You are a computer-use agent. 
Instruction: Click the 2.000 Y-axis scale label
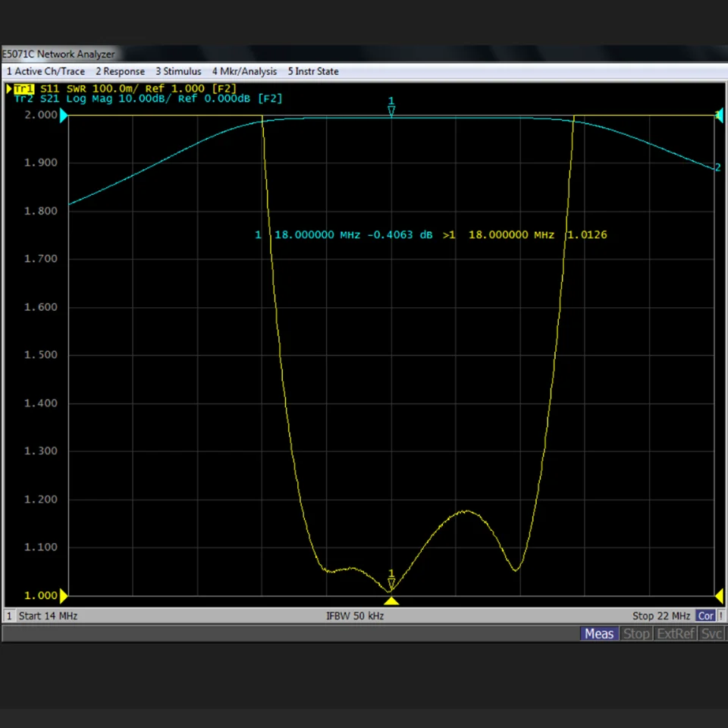tap(41, 115)
